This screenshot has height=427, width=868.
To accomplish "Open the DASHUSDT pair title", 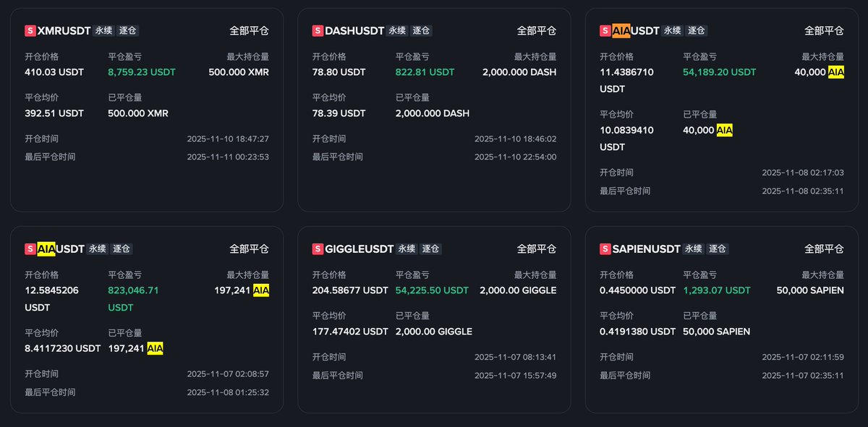I will coord(354,31).
